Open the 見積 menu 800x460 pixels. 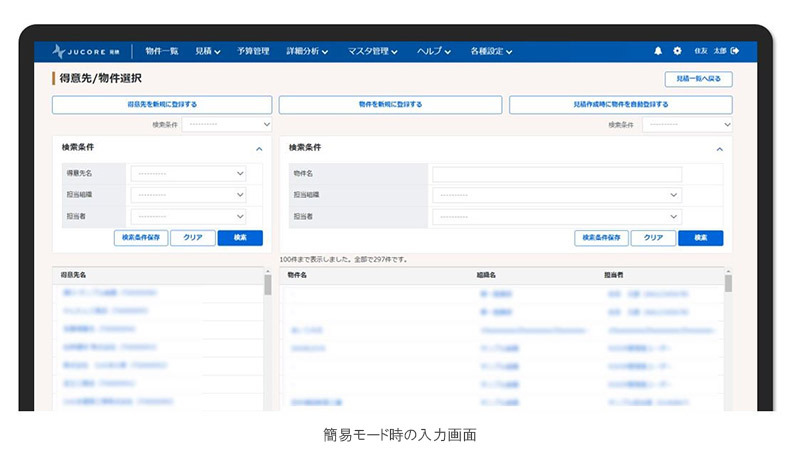208,51
